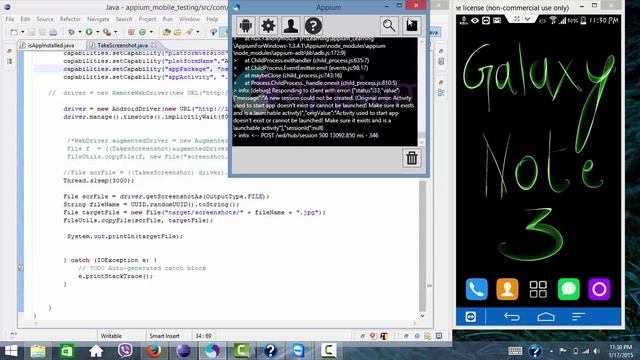Open Firefox from the taskbar

(x=154, y=351)
